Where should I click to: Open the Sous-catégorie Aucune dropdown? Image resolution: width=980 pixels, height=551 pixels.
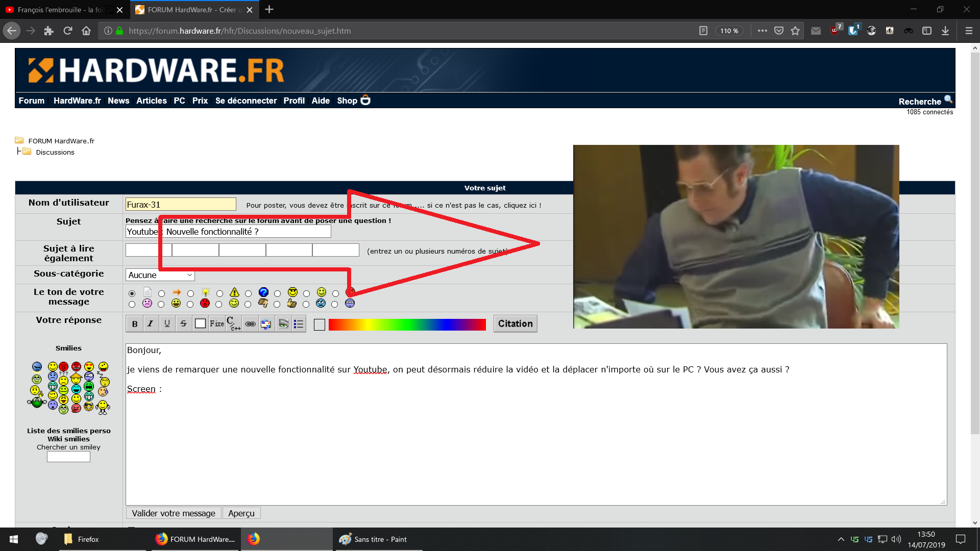tap(160, 275)
